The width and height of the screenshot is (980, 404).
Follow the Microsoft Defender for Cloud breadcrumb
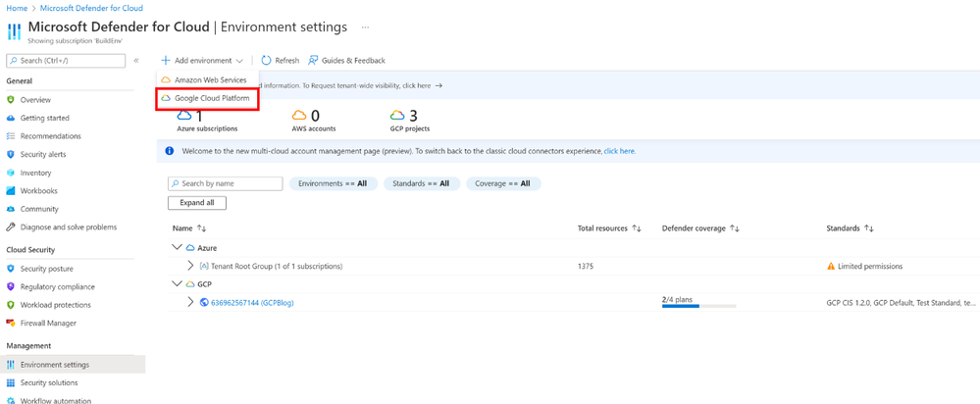pyautogui.click(x=91, y=8)
